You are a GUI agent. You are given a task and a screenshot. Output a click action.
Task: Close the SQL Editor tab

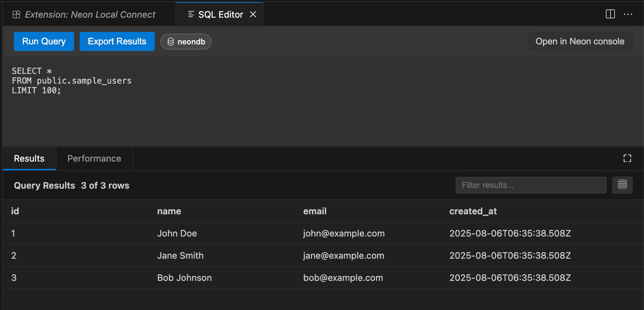253,14
